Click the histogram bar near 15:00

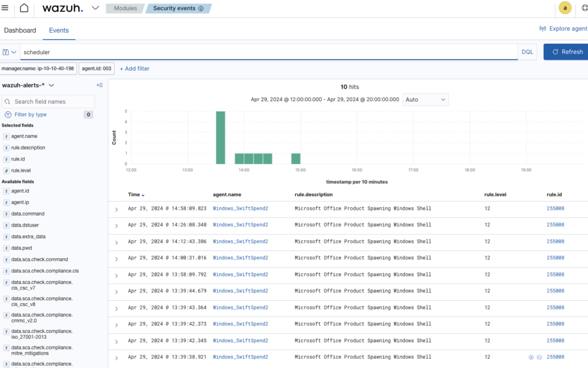click(296, 159)
